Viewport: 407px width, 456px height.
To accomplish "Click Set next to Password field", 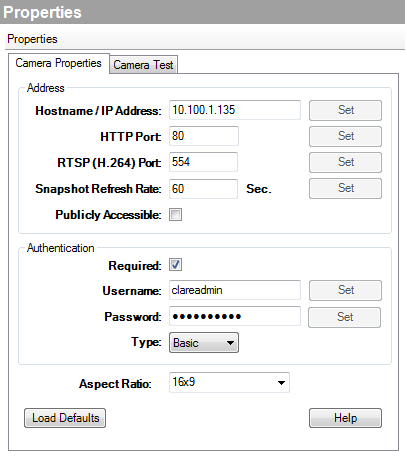I will pos(344,317).
